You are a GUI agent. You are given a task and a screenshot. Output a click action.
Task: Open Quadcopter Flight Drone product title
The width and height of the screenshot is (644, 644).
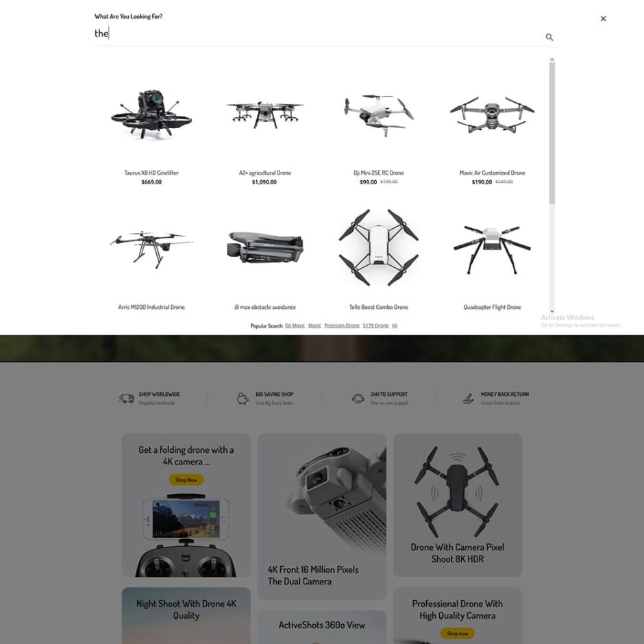click(x=492, y=307)
